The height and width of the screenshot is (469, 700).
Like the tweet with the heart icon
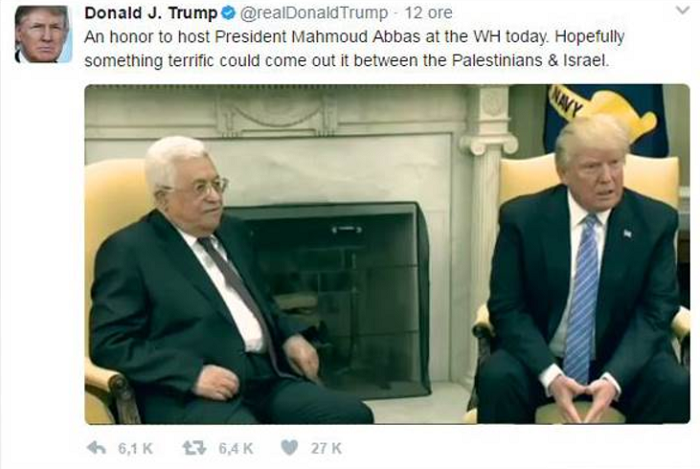coord(289,448)
